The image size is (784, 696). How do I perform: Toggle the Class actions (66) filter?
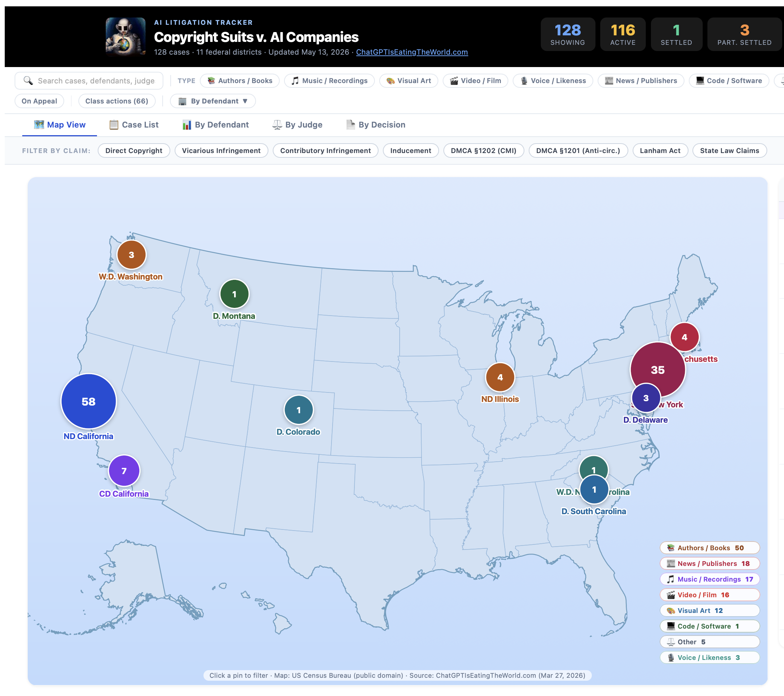click(x=117, y=101)
